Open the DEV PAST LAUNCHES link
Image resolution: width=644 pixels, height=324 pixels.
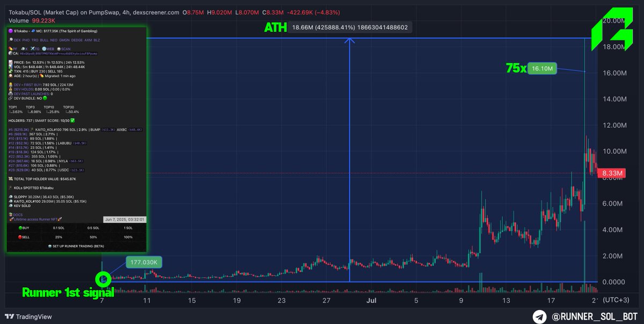pyautogui.click(x=32, y=94)
